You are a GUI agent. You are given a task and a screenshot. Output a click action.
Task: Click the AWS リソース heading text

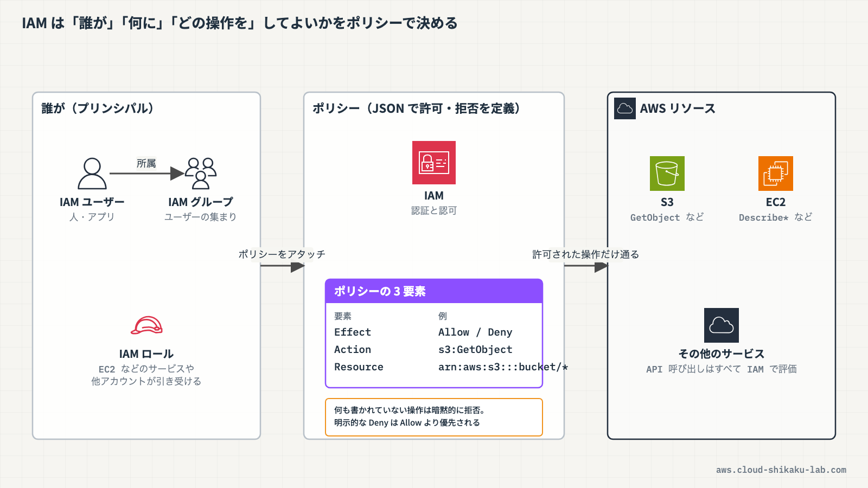coord(678,108)
